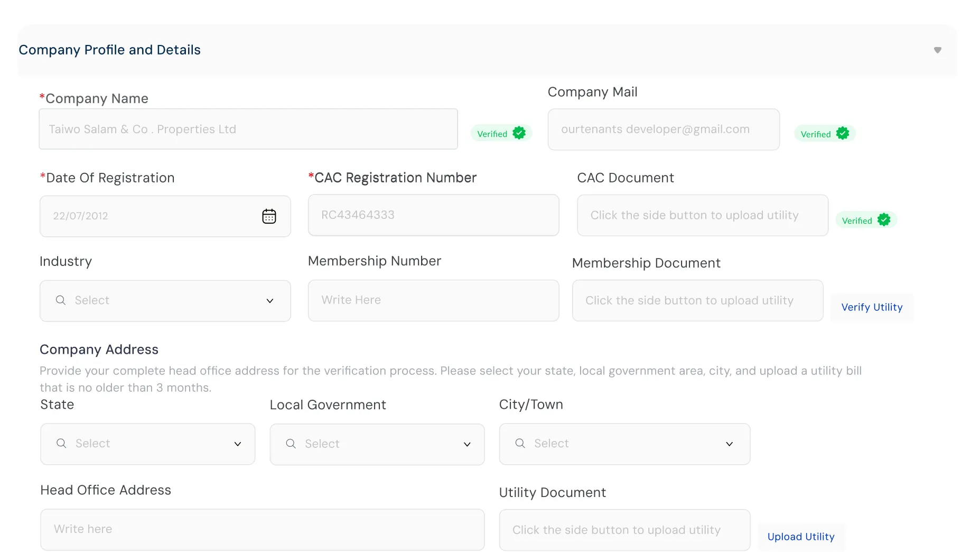Screen dimensions: 980x552
Task: Open the calendar icon for Date Of Registration
Action: pyautogui.click(x=269, y=216)
